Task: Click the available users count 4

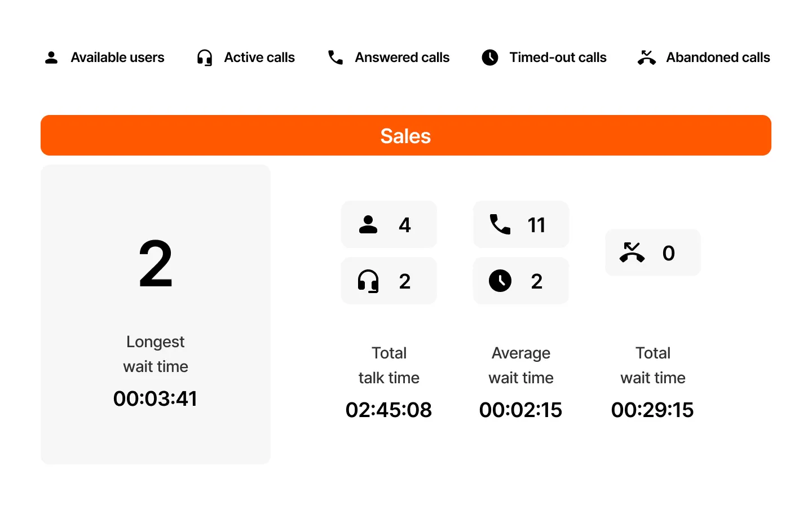Action: click(405, 225)
